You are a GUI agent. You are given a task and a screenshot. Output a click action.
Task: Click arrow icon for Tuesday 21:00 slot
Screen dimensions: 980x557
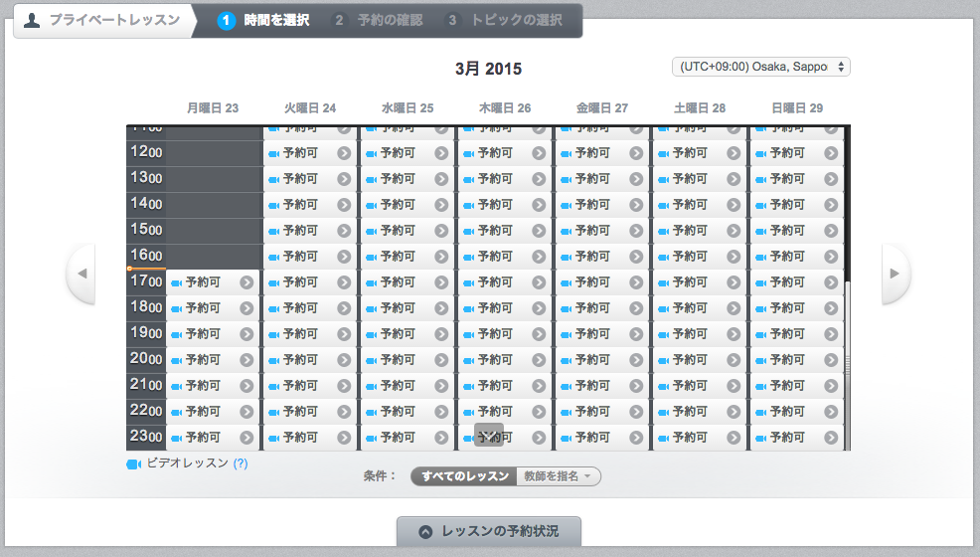point(344,386)
